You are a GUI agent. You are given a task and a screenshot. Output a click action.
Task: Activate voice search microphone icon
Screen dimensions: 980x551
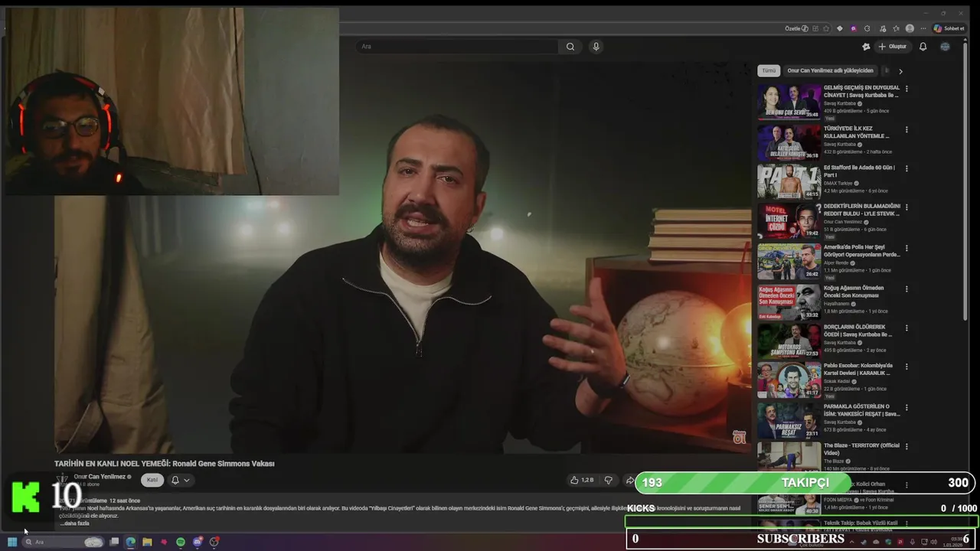pos(596,47)
